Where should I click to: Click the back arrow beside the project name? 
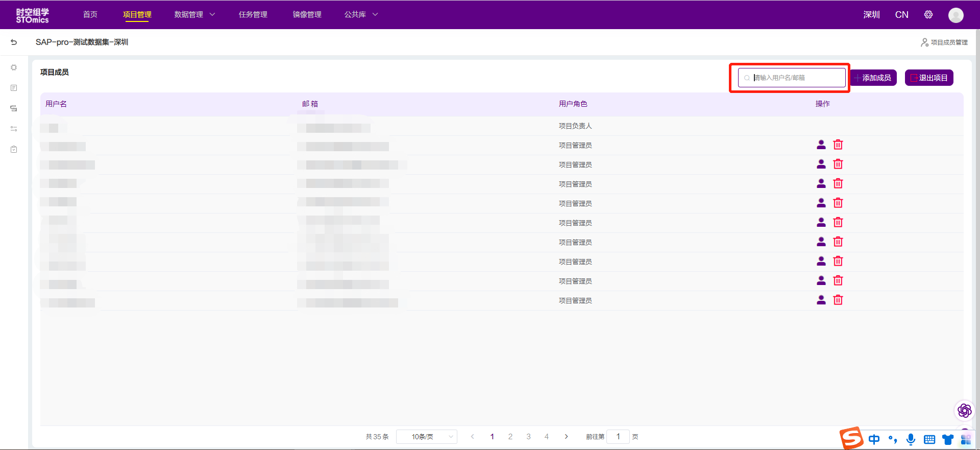coord(14,42)
